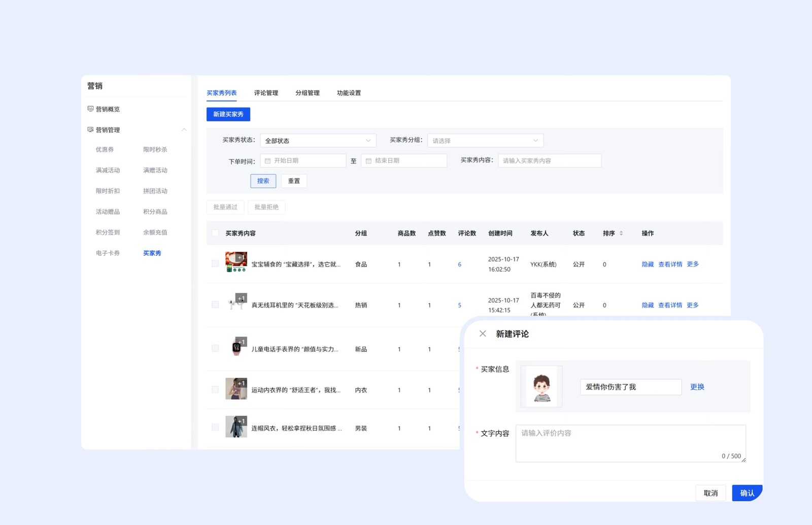Open the 买家秀分组 dropdown
This screenshot has height=525, width=812.
tap(485, 141)
